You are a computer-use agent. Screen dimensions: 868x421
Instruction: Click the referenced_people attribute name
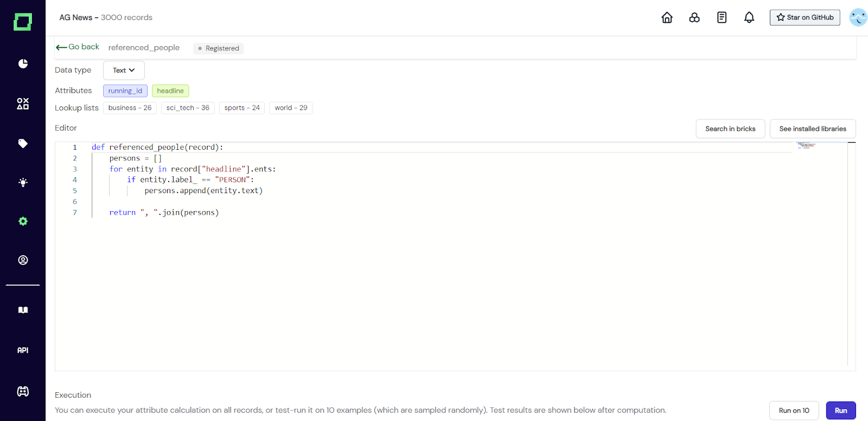point(144,48)
